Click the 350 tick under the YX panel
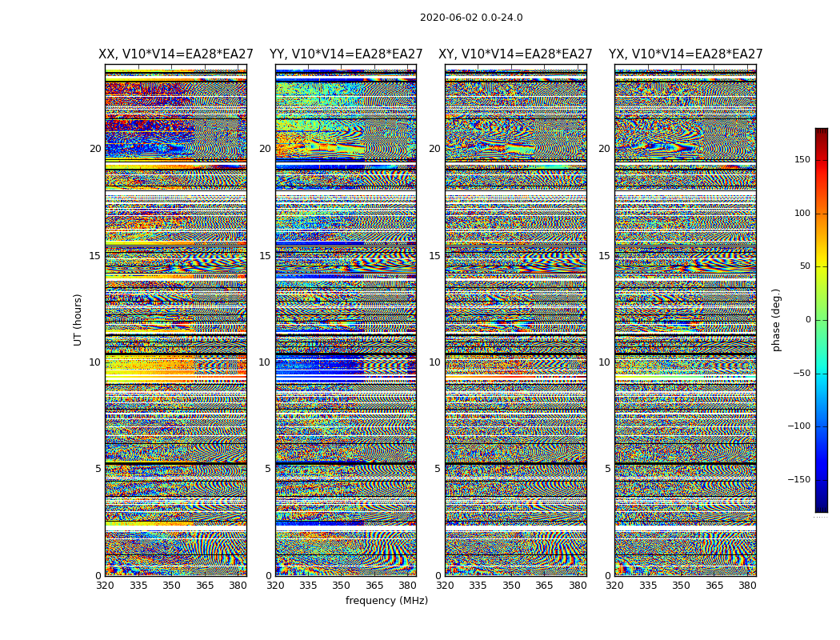 click(x=681, y=586)
